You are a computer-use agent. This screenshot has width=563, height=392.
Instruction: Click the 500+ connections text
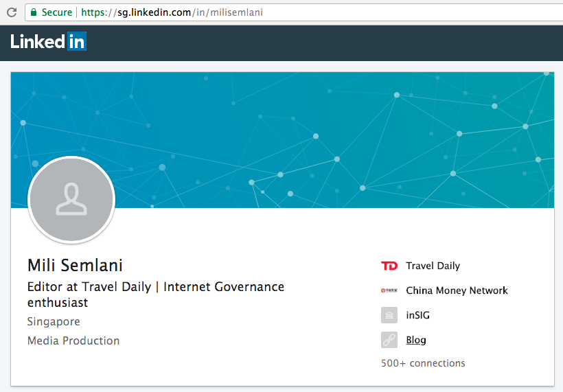(x=423, y=363)
